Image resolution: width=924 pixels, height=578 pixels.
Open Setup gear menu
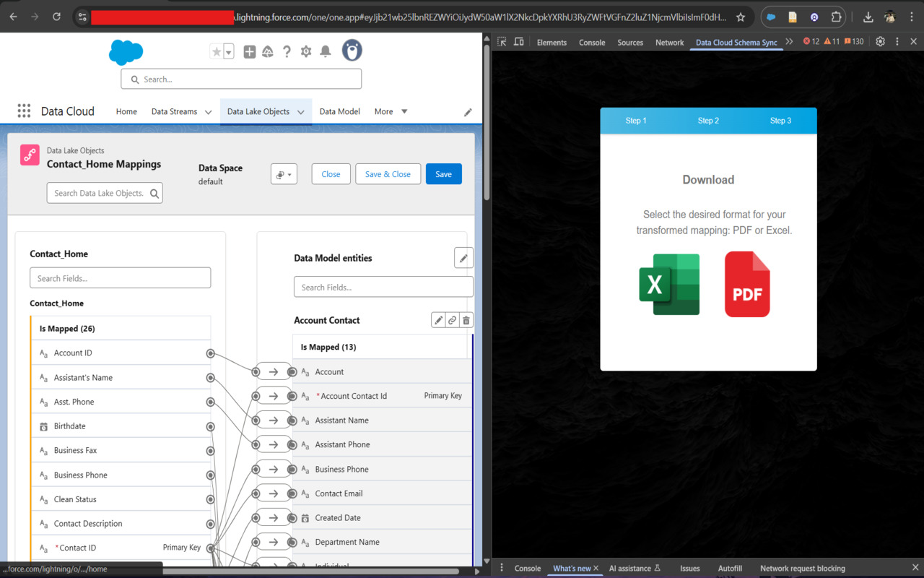(306, 51)
